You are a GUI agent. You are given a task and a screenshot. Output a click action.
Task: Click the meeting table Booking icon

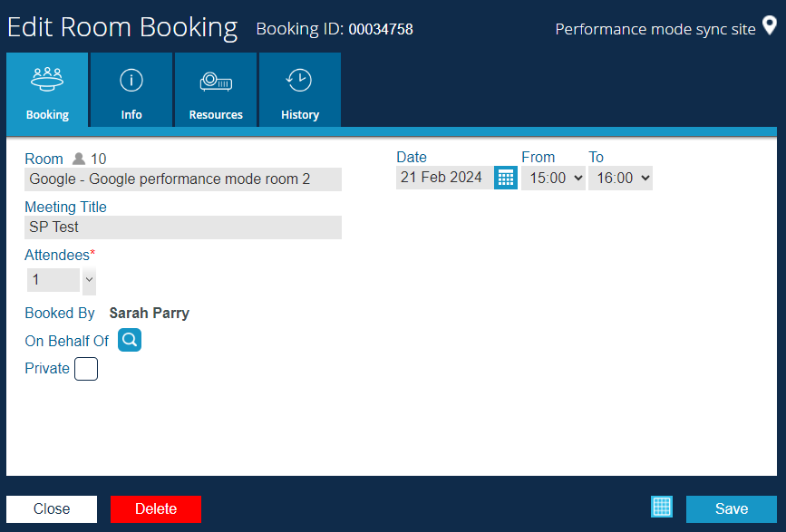pyautogui.click(x=47, y=80)
